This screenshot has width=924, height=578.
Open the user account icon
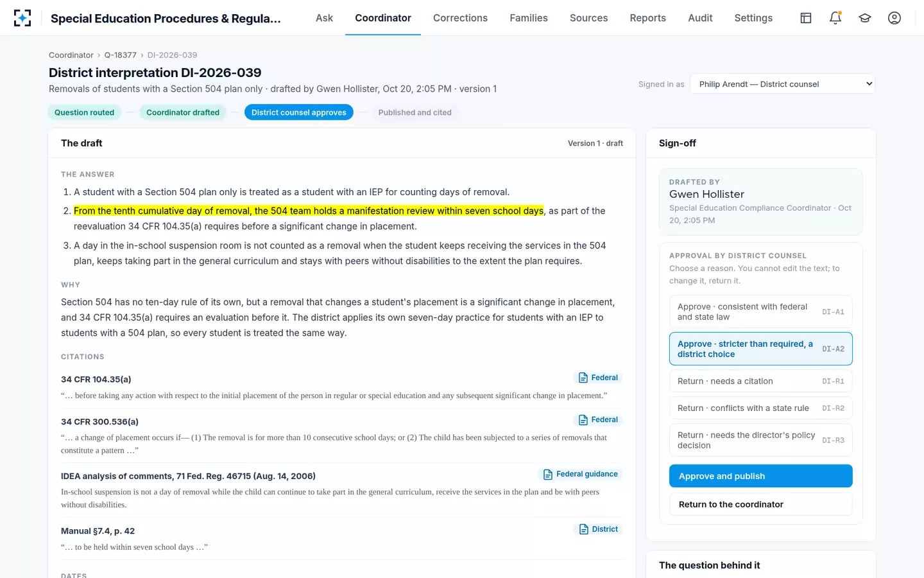(x=894, y=18)
